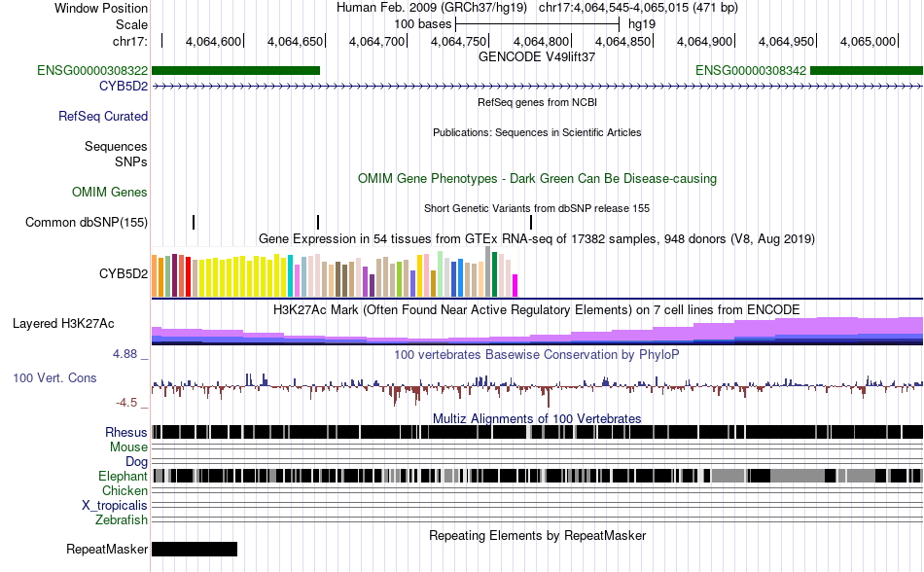This screenshot has height=572, width=924.
Task: Click the Rhesus alignment label
Action: (x=126, y=432)
